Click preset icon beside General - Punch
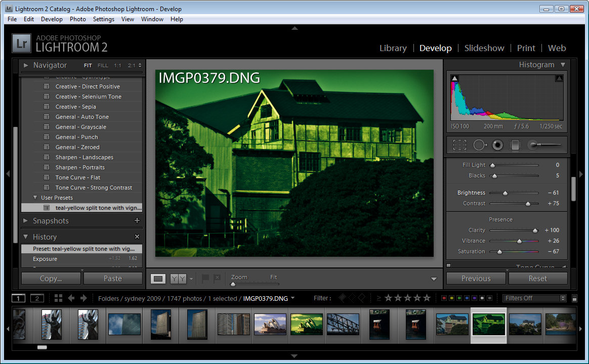 pos(47,137)
